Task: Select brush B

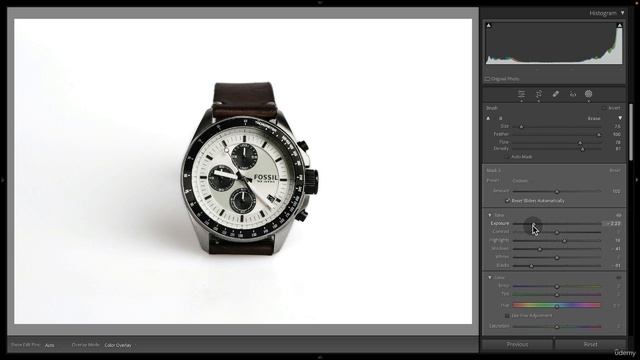Action: click(500, 118)
